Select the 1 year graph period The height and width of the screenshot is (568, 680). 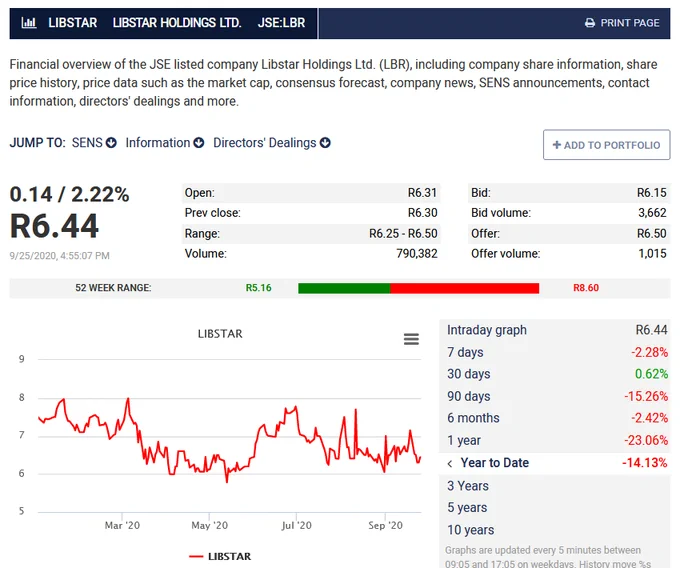tap(557, 441)
